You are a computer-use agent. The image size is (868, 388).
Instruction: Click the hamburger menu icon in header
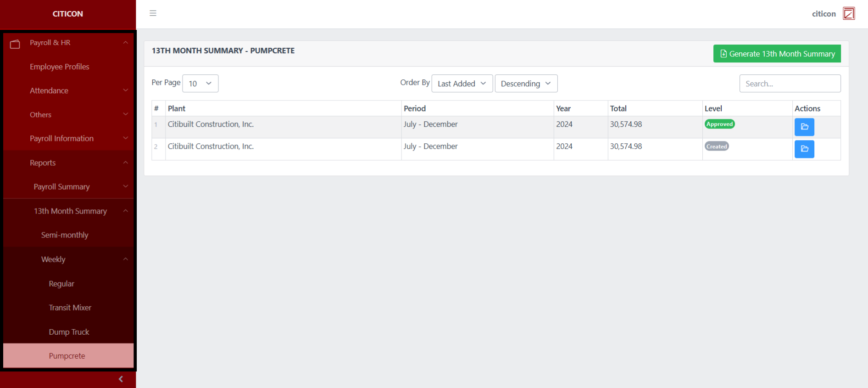click(x=153, y=13)
